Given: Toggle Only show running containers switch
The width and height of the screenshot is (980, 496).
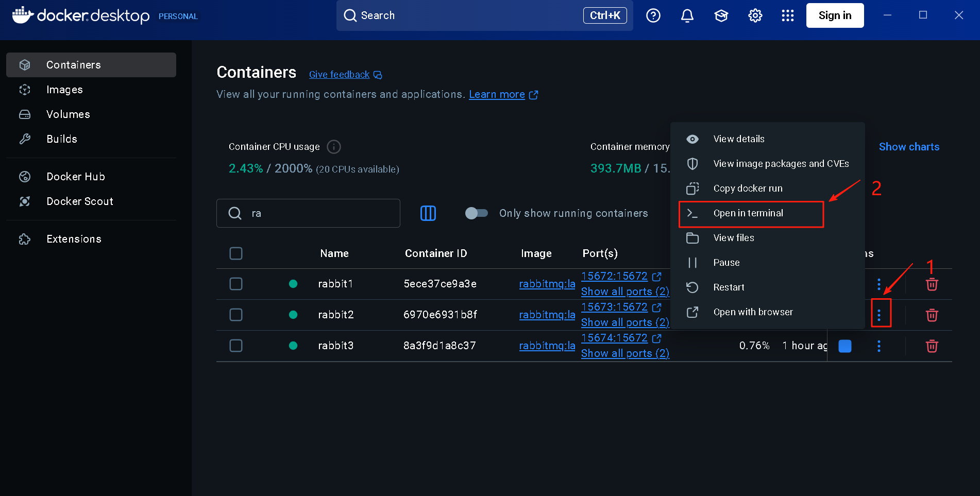Looking at the screenshot, I should pos(476,213).
